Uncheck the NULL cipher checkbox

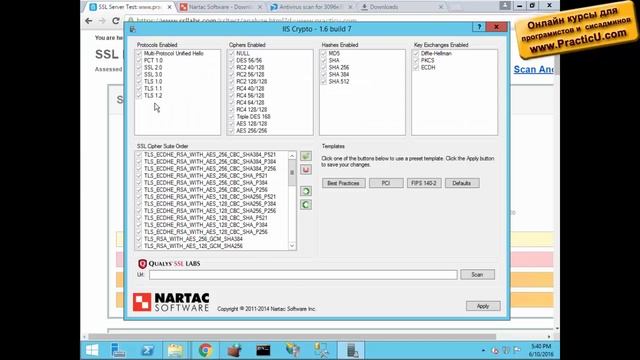pos(231,53)
